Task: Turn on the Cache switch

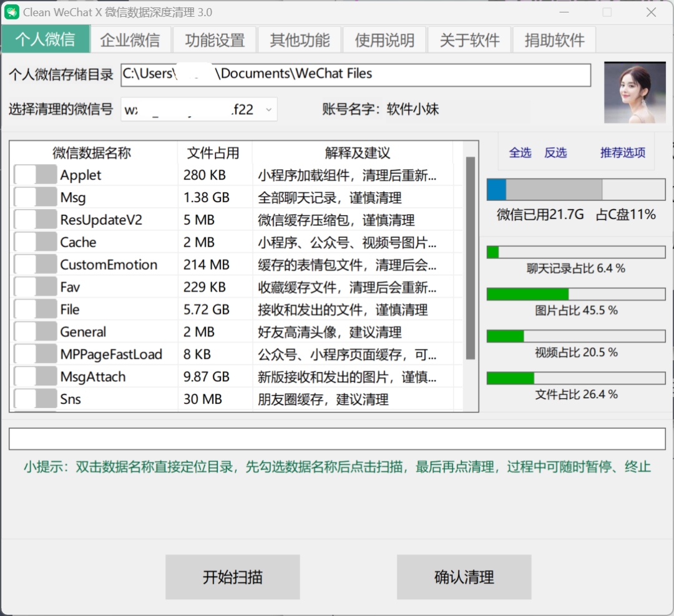Action: 35,242
